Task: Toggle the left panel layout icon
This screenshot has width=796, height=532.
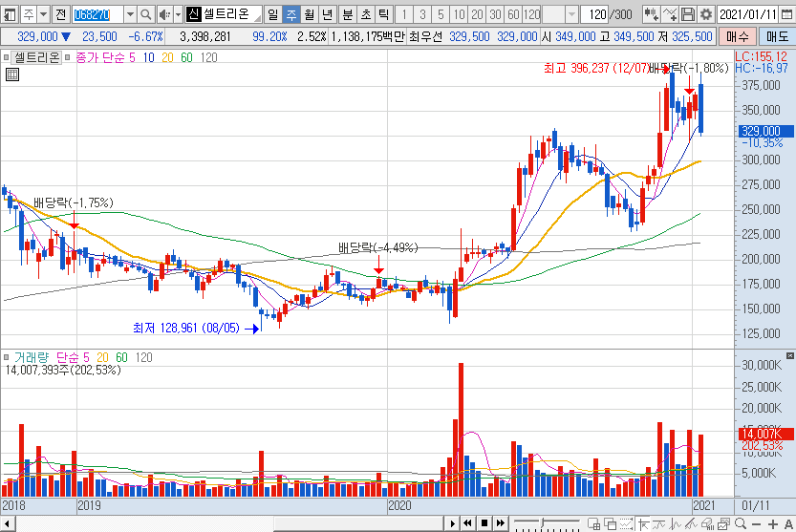Action: 10,14
